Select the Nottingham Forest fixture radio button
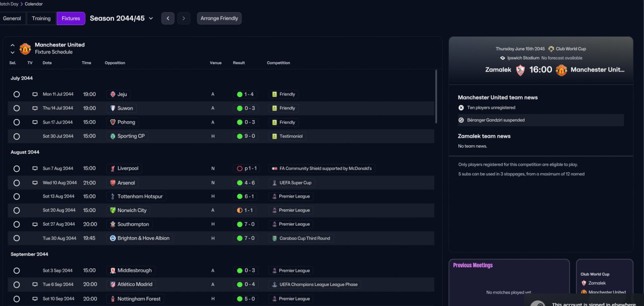 click(x=17, y=298)
